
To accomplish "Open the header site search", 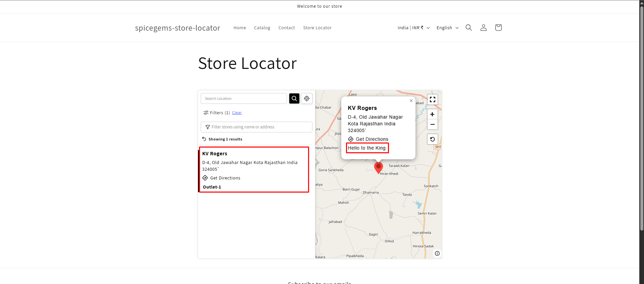I will (x=469, y=28).
